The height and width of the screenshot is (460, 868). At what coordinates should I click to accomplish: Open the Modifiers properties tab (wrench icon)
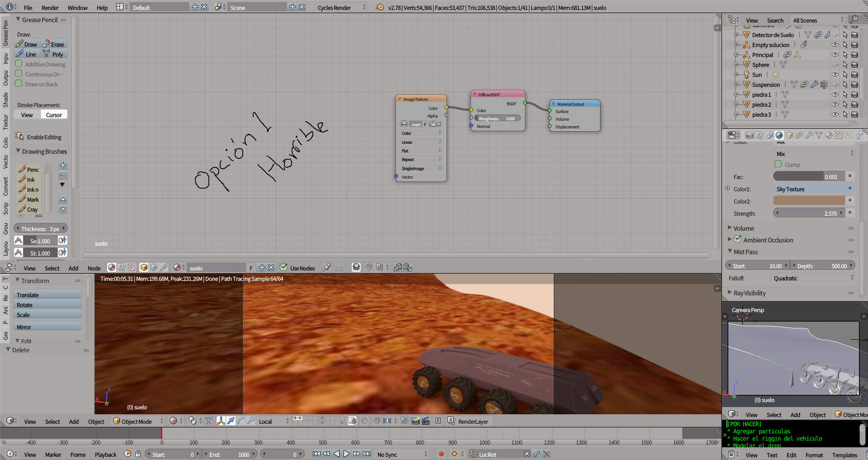tap(809, 135)
